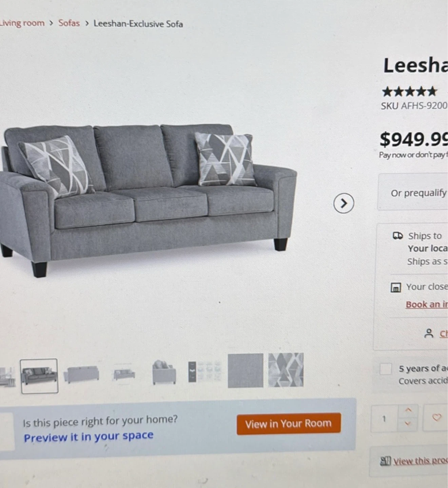Increase quantity with the up arrow
This screenshot has height=488, width=448.
tap(408, 410)
